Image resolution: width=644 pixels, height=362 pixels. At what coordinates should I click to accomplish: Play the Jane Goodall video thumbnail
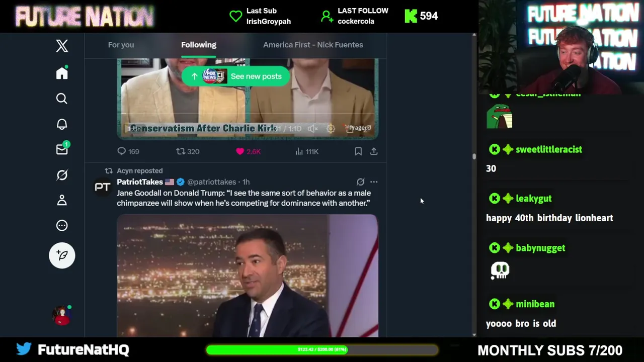point(247,276)
